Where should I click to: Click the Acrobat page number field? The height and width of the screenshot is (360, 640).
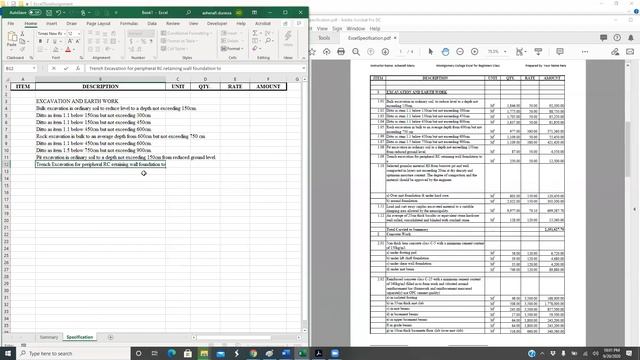click(401, 52)
